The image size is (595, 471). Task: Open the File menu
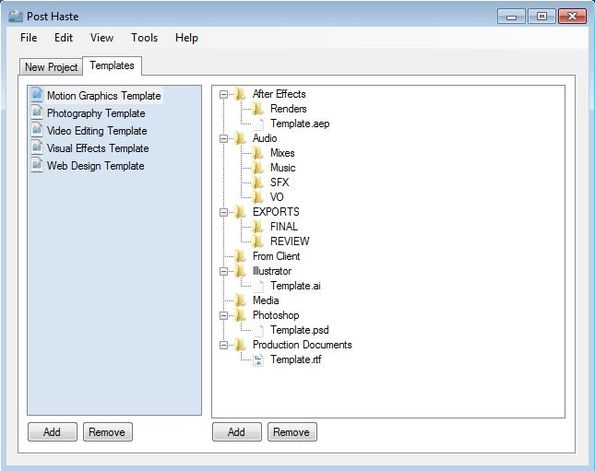29,38
